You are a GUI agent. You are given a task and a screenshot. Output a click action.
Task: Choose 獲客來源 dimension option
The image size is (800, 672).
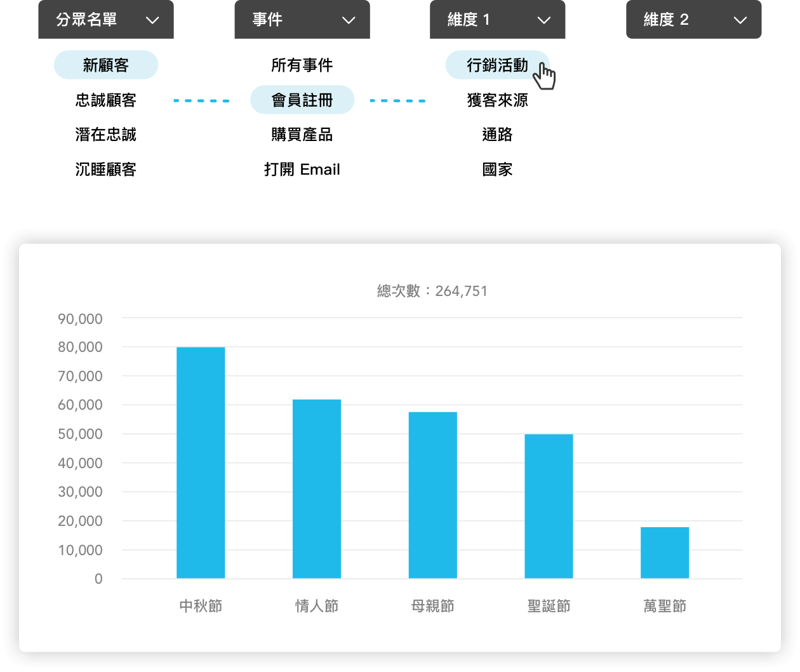click(x=497, y=100)
